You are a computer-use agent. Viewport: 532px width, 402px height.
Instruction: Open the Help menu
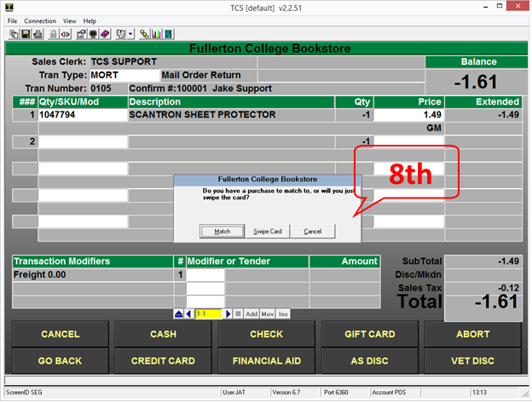(x=90, y=21)
